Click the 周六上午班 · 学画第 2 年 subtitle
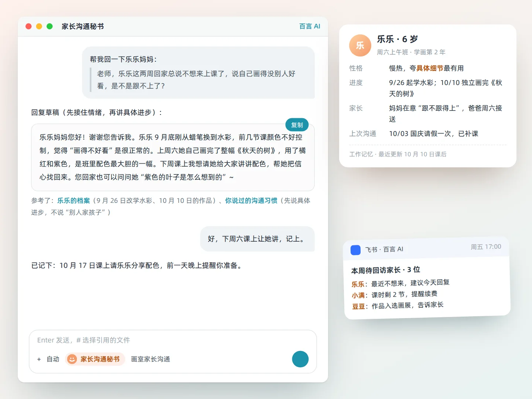Image resolution: width=532 pixels, height=399 pixels. (x=411, y=52)
